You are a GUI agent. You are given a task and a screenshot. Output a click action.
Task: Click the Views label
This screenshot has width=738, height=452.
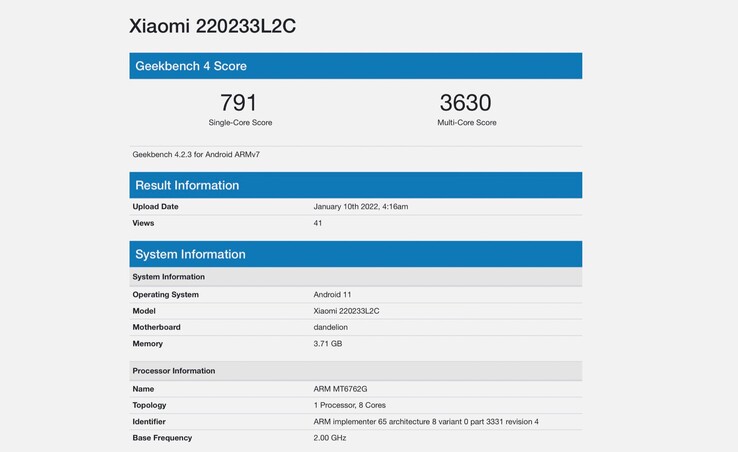(143, 223)
